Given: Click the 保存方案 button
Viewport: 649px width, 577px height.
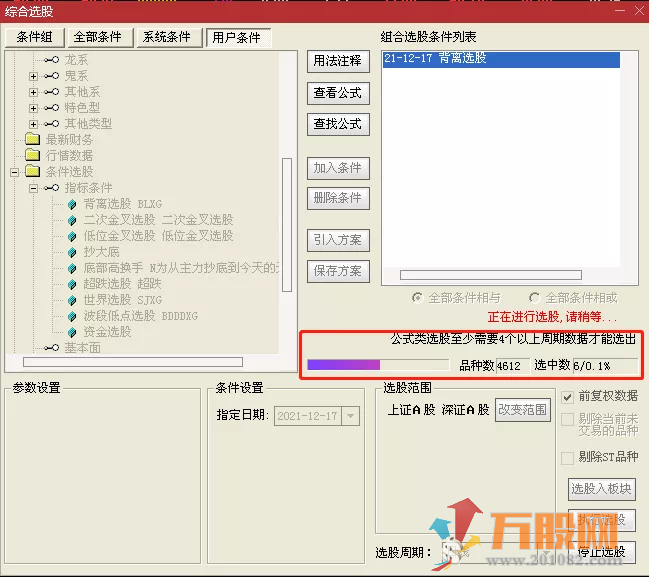Looking at the screenshot, I should click(338, 271).
